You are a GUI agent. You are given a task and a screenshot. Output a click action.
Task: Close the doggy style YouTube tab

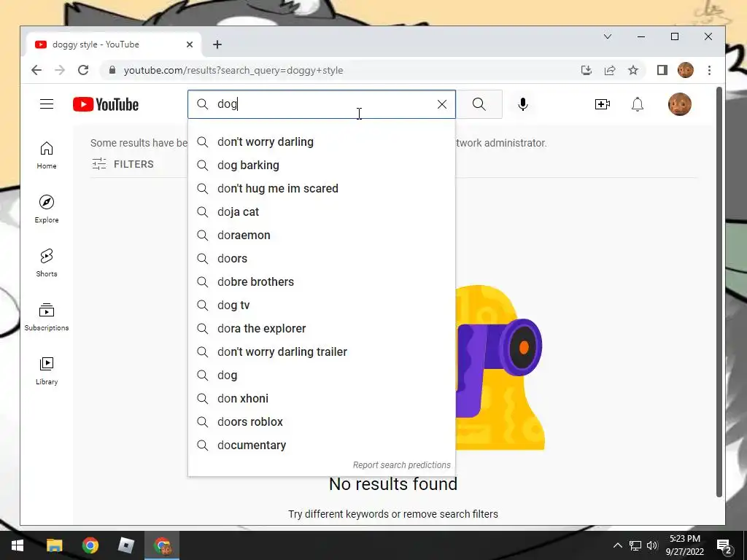[x=190, y=44]
